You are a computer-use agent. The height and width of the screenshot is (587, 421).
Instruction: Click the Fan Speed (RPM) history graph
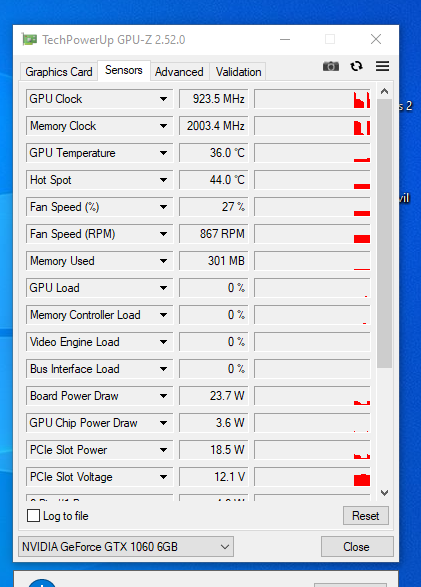click(x=312, y=234)
